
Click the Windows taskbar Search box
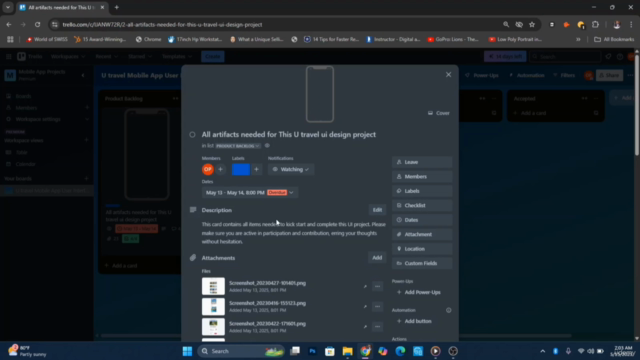(241, 351)
